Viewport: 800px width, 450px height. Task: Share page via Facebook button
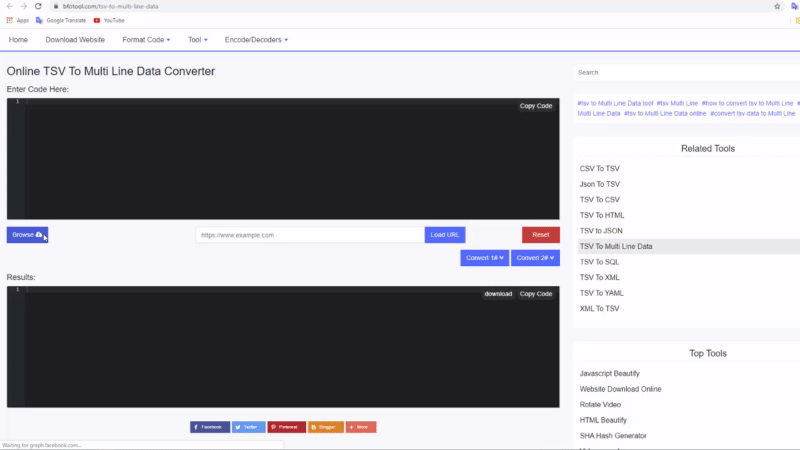[x=210, y=427]
